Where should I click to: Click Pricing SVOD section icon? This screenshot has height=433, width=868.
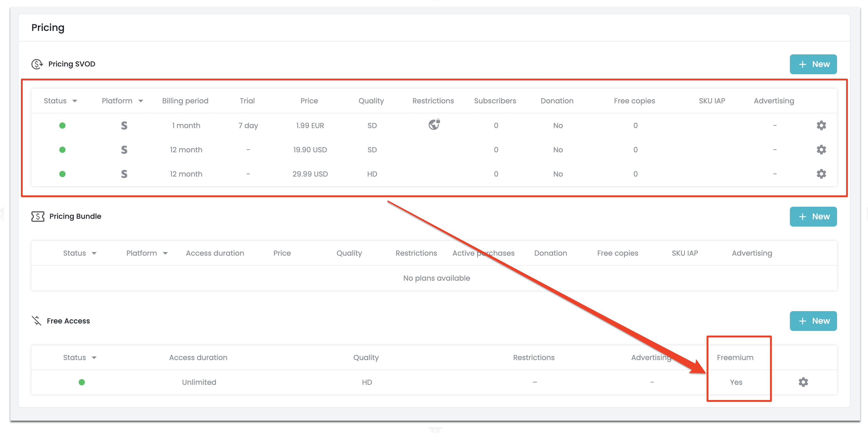pyautogui.click(x=37, y=64)
